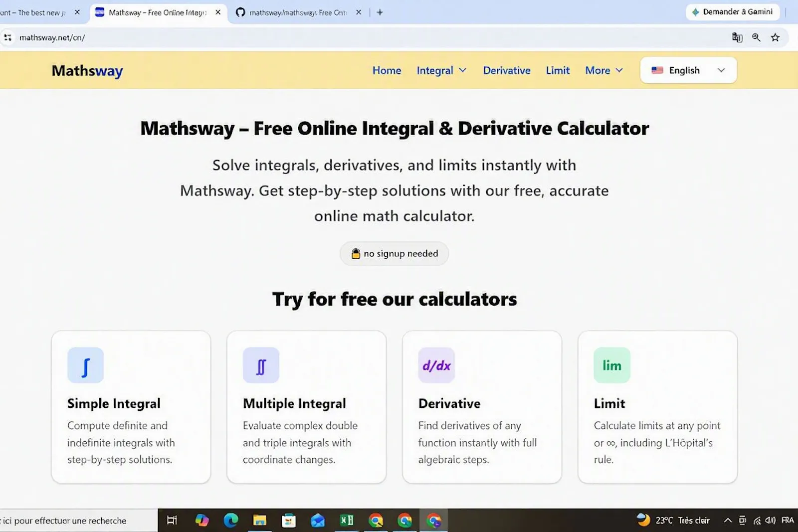Click the active Chrome window icon in taskbar

click(434, 521)
